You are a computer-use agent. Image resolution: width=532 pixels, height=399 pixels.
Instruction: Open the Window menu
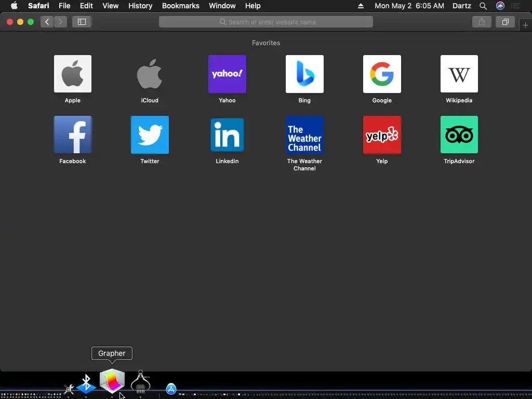tap(222, 6)
